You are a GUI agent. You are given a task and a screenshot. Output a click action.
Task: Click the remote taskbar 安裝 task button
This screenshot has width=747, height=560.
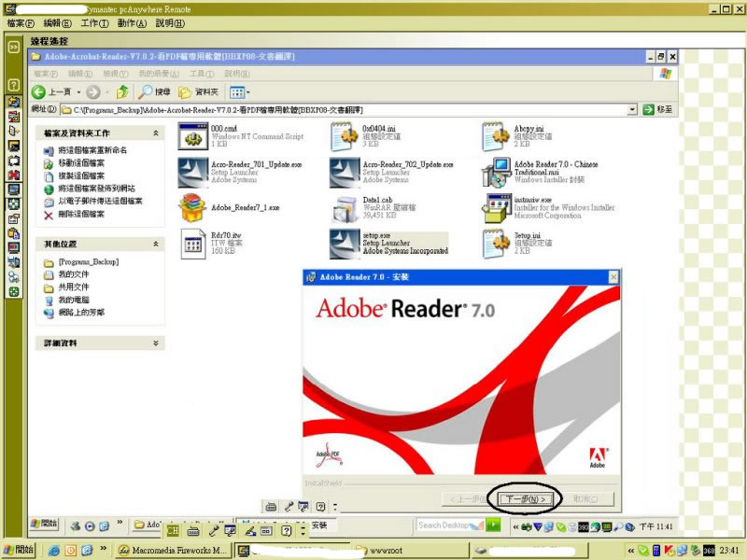point(319,525)
